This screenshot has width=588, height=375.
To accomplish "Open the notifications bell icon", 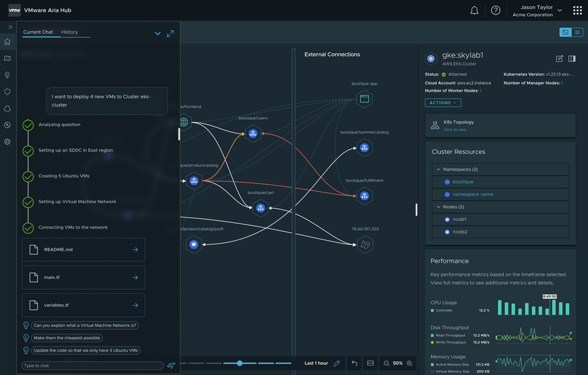I will click(x=474, y=10).
